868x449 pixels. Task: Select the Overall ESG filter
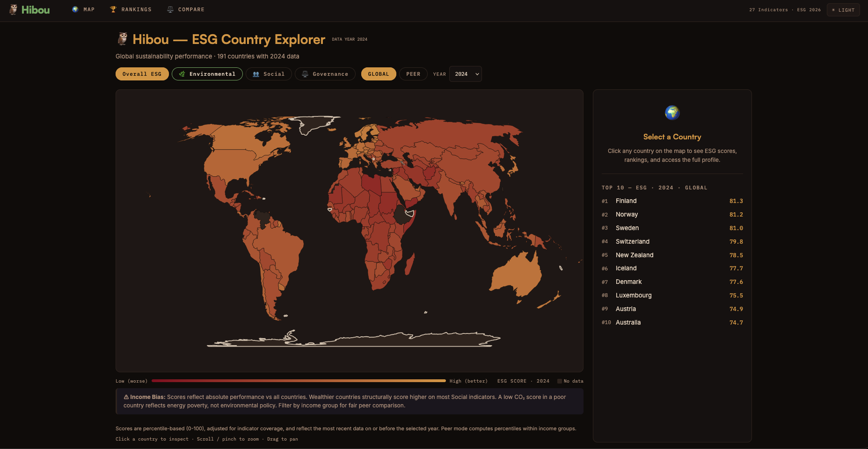(142, 74)
